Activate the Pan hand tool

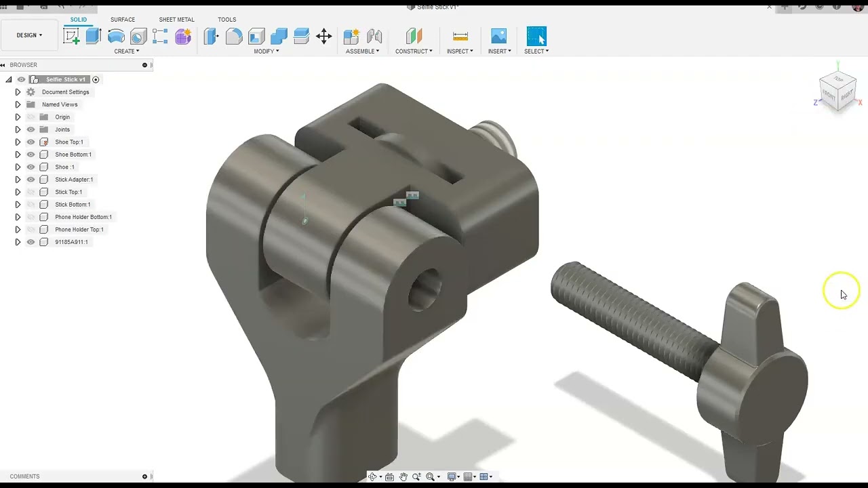pos(403,477)
